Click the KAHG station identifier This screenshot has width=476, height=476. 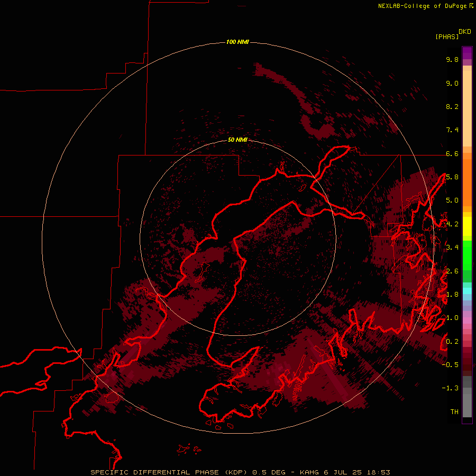coord(309,472)
